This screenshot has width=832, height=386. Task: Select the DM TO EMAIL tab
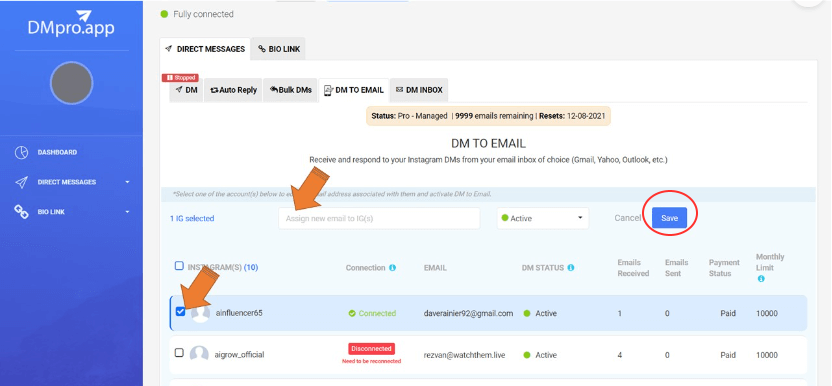[353, 90]
